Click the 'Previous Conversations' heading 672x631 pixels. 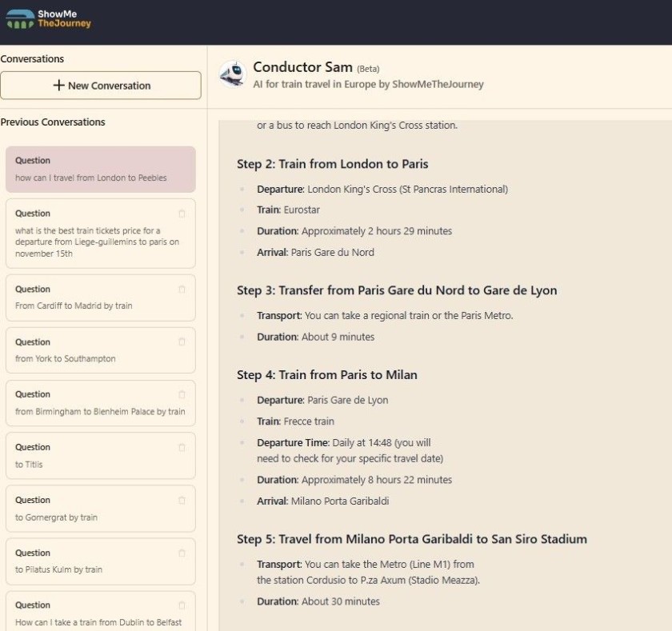tap(53, 122)
